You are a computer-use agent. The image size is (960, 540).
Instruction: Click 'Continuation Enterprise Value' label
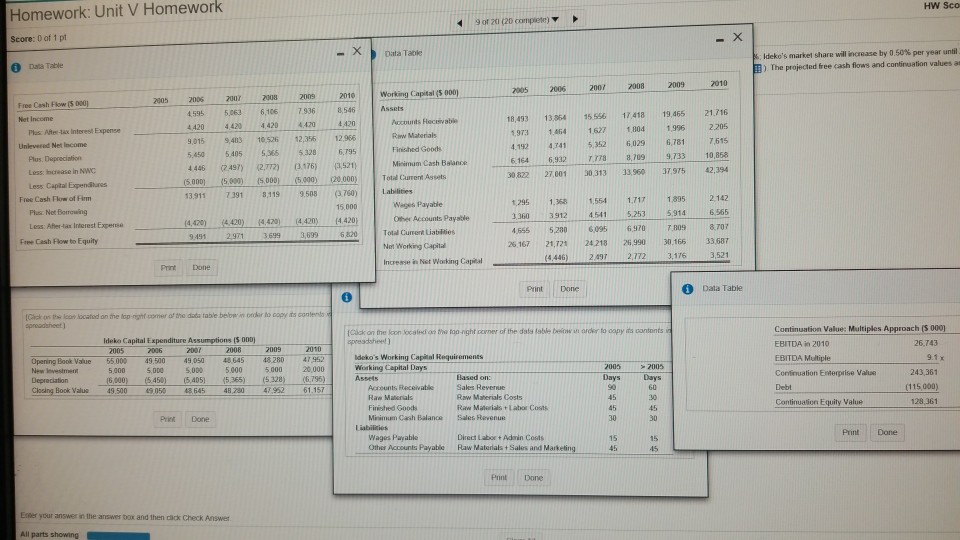(x=825, y=373)
